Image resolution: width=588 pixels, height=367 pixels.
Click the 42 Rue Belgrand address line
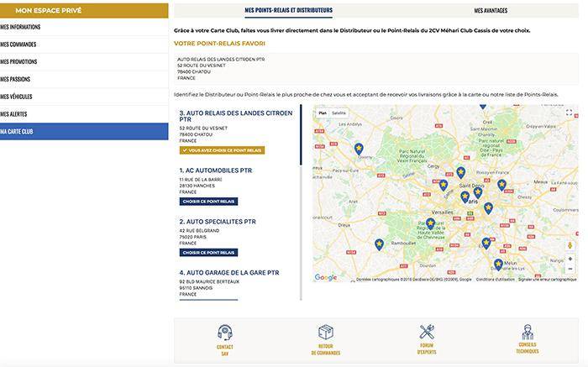[199, 231]
